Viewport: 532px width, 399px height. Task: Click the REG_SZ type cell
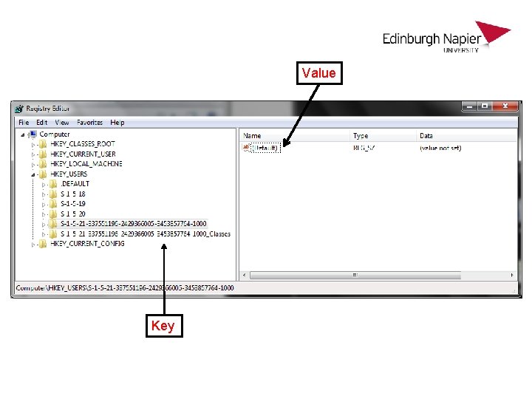(364, 149)
